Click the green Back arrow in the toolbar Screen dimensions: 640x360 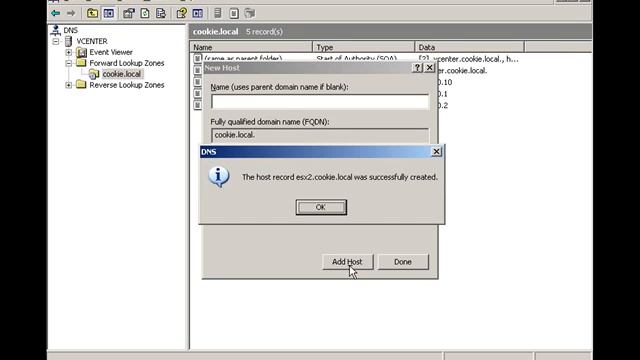[56, 13]
